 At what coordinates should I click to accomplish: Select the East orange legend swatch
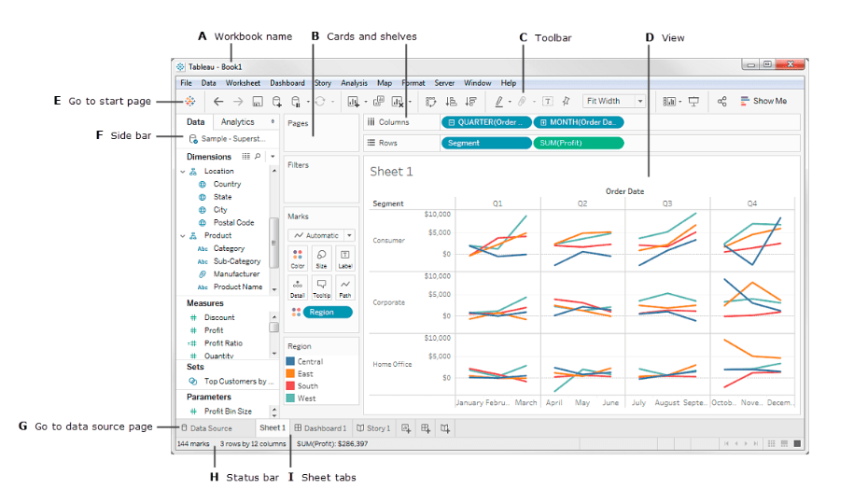pos(290,374)
